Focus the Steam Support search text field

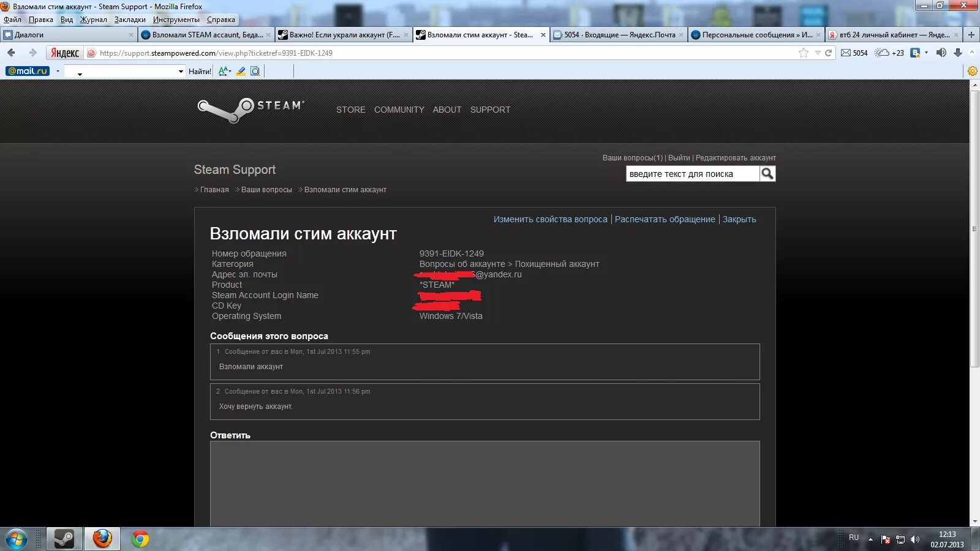pos(693,174)
